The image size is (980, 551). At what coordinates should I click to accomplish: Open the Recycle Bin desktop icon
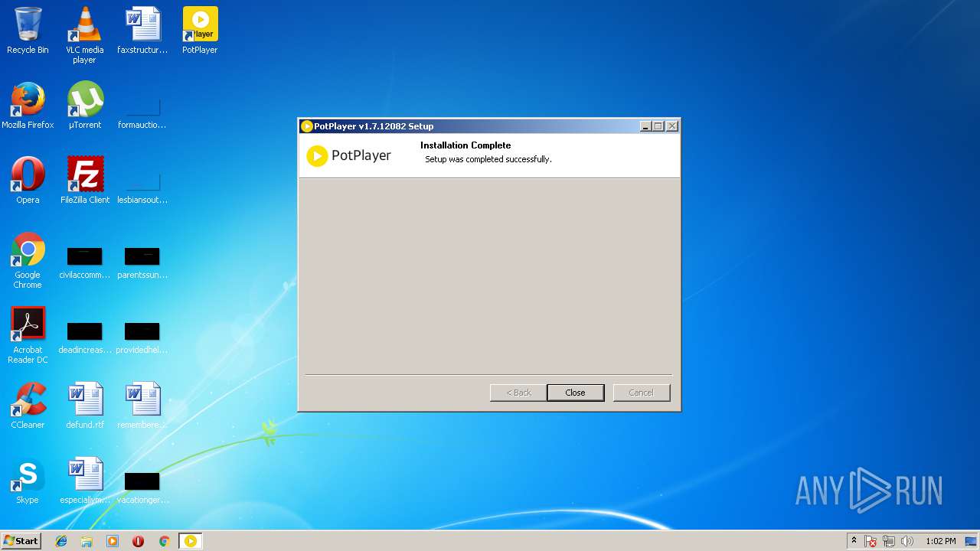28,31
